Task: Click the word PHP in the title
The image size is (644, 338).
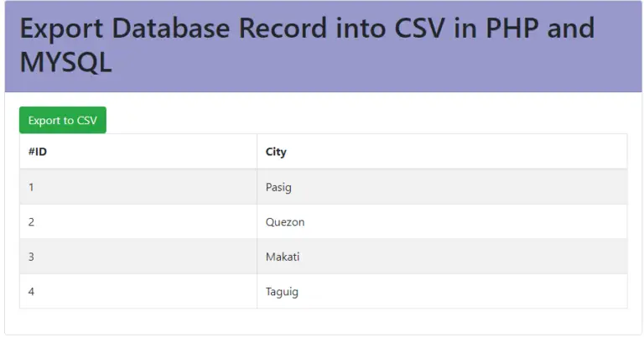Action: [x=512, y=28]
